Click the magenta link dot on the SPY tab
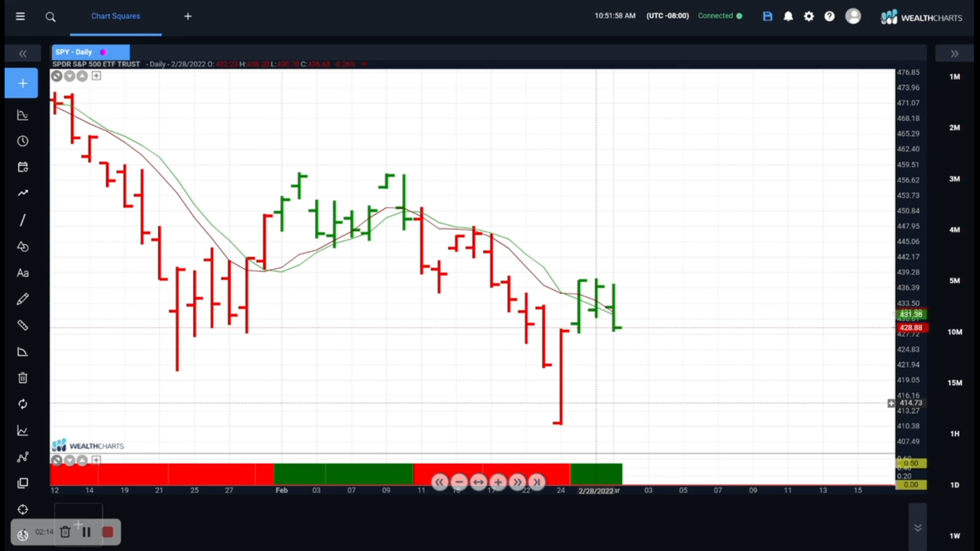 104,52
